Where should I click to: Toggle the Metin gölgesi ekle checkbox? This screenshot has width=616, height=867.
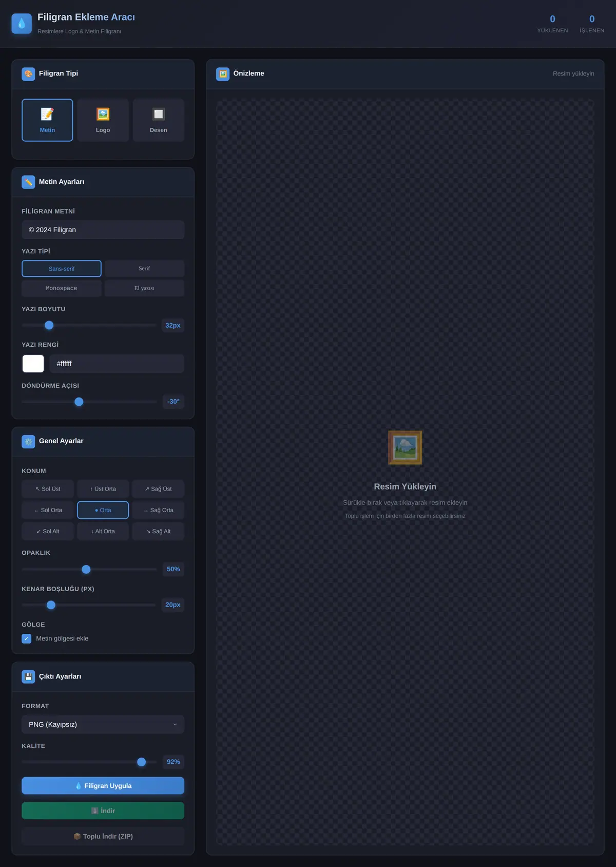(27, 638)
